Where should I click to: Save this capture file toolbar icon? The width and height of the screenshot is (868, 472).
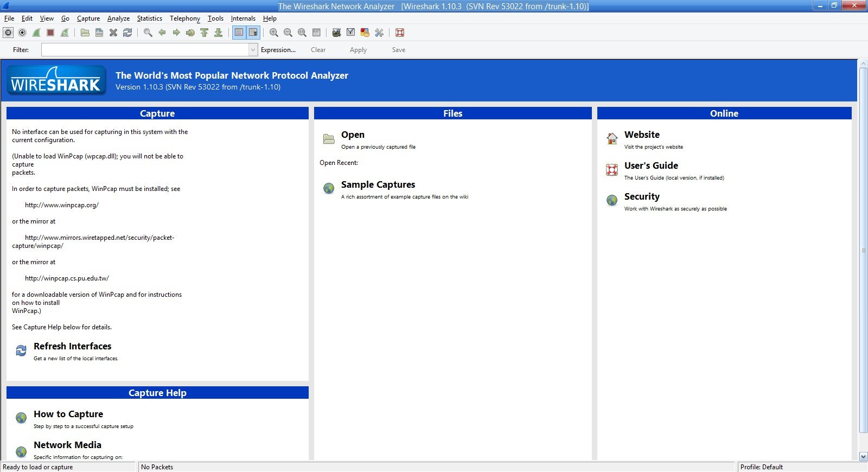tap(99, 33)
